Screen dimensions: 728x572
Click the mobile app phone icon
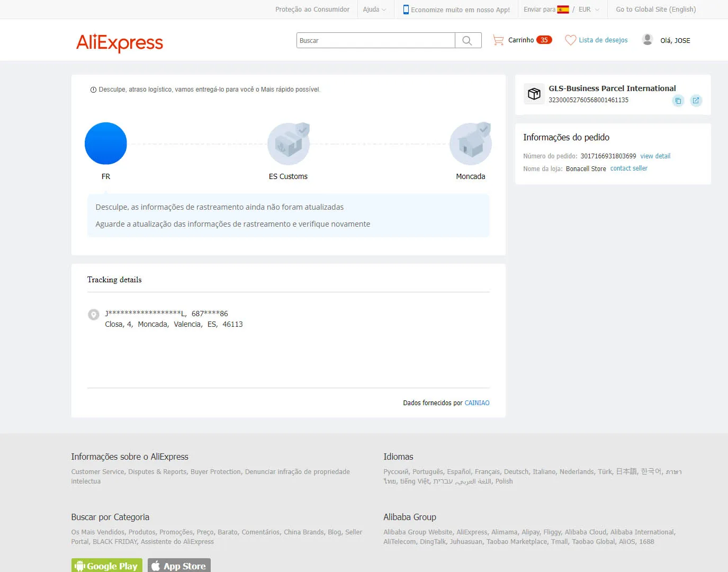click(x=406, y=10)
